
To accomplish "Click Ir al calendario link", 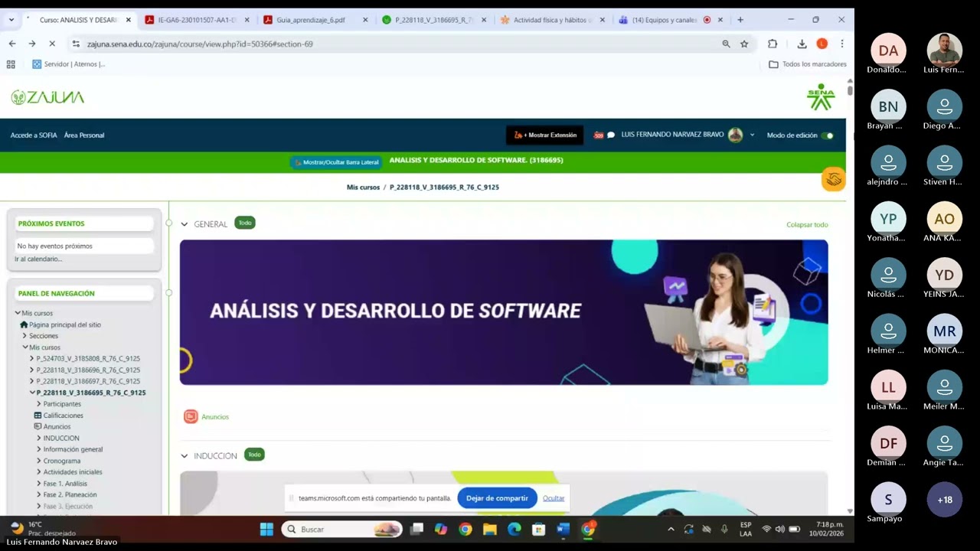I will pyautogui.click(x=38, y=259).
